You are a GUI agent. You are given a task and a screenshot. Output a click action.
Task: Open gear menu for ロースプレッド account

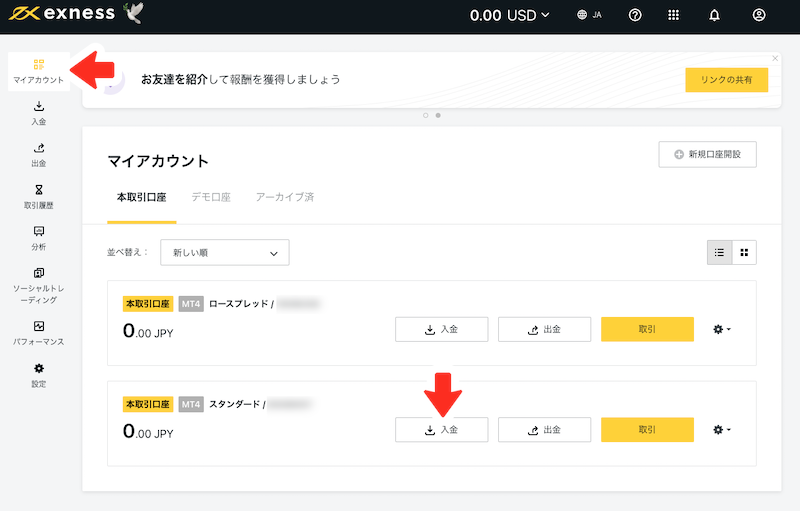tap(721, 329)
